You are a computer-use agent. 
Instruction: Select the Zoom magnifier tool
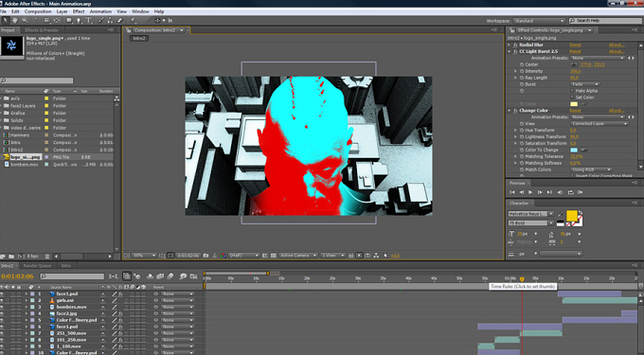[x=25, y=20]
